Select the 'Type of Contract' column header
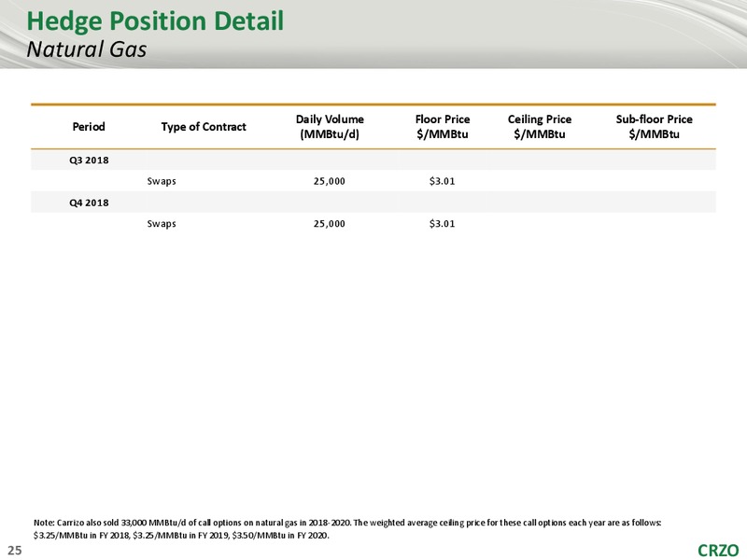Screen dimensions: 747x560 [204, 127]
